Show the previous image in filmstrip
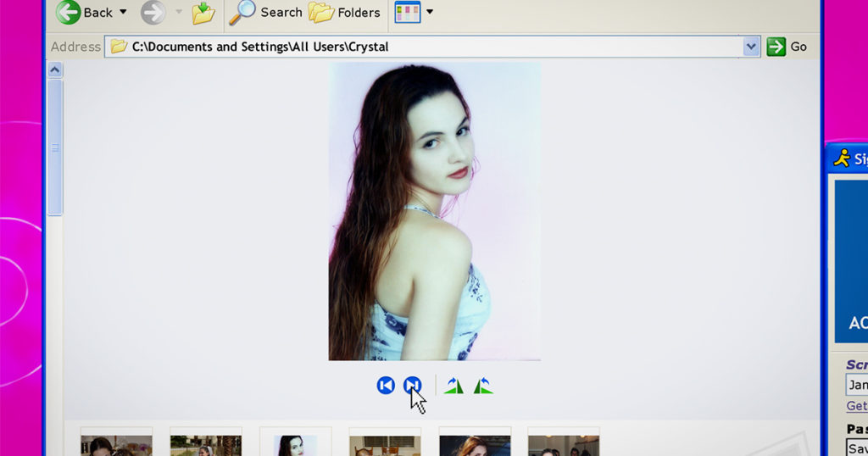 tap(386, 385)
